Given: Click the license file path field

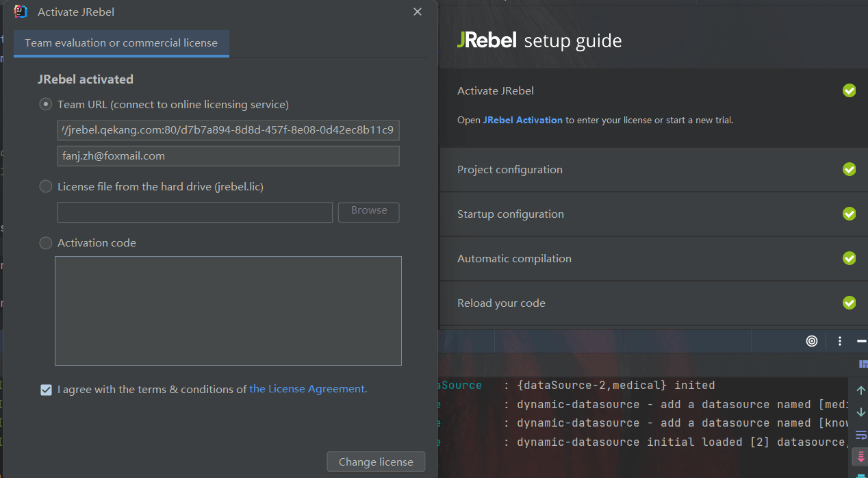Looking at the screenshot, I should (x=195, y=212).
